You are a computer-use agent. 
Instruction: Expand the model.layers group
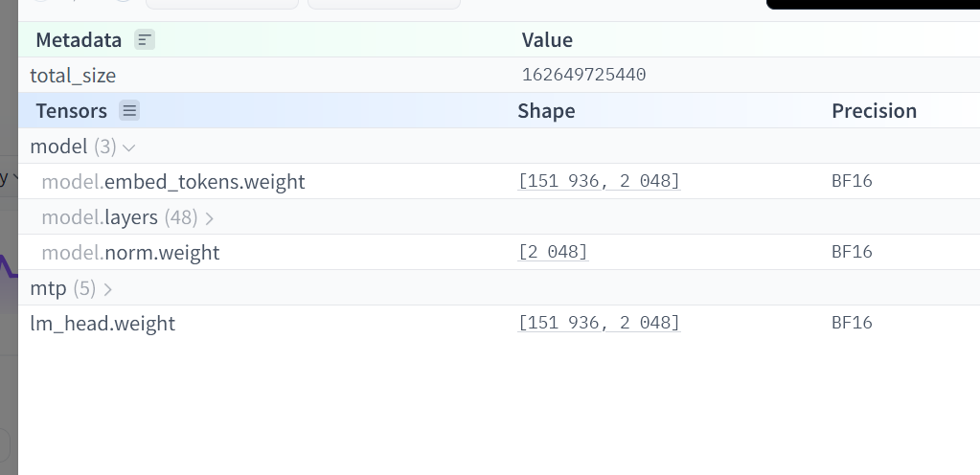pyautogui.click(x=210, y=218)
